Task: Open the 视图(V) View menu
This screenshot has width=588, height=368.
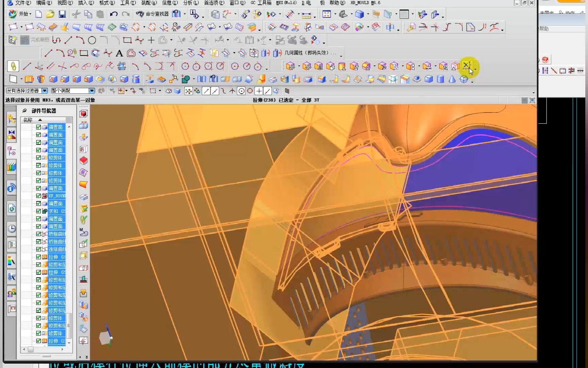Action: pyautogui.click(x=65, y=3)
